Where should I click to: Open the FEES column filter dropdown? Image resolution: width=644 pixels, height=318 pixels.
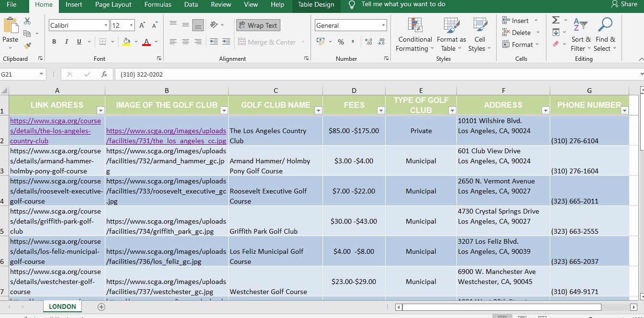point(380,111)
